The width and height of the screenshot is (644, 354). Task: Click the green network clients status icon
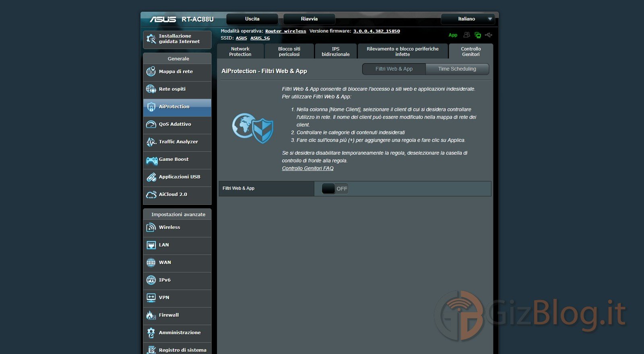pos(478,35)
